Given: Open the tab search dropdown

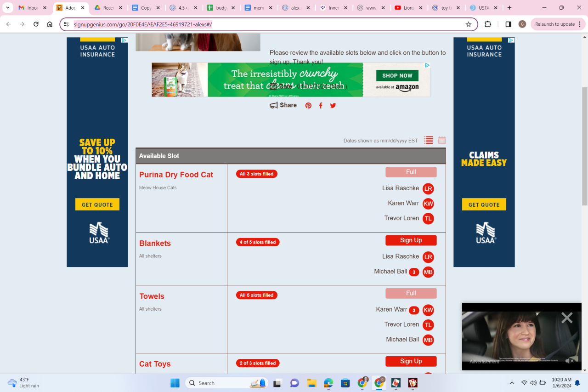Looking at the screenshot, I should [x=8, y=8].
